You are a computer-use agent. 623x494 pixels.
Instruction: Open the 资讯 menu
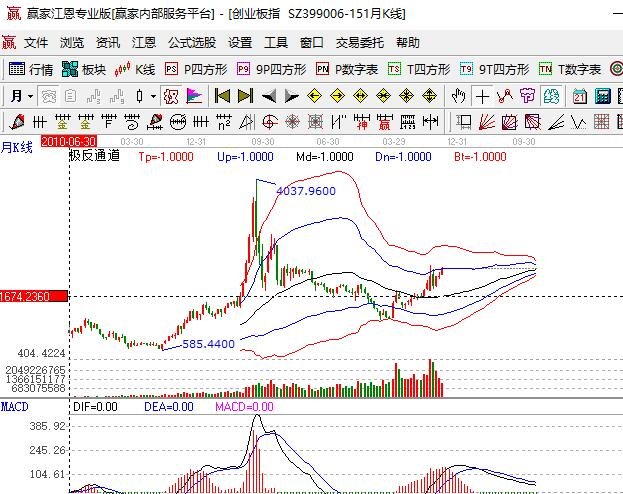(108, 43)
